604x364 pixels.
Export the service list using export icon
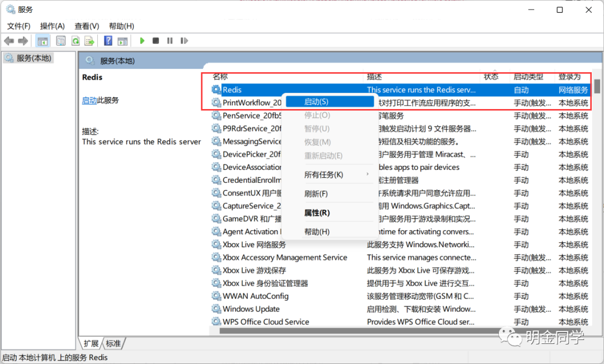89,40
